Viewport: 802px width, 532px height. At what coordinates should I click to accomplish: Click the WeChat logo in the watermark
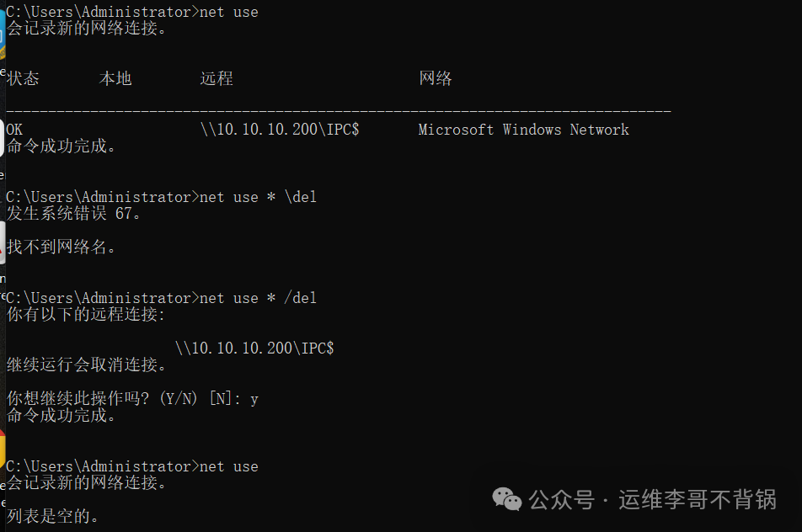click(x=506, y=499)
